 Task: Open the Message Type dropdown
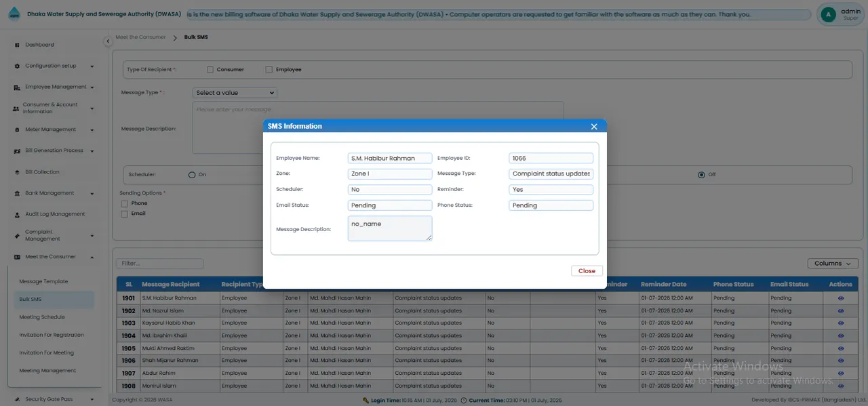pyautogui.click(x=235, y=93)
